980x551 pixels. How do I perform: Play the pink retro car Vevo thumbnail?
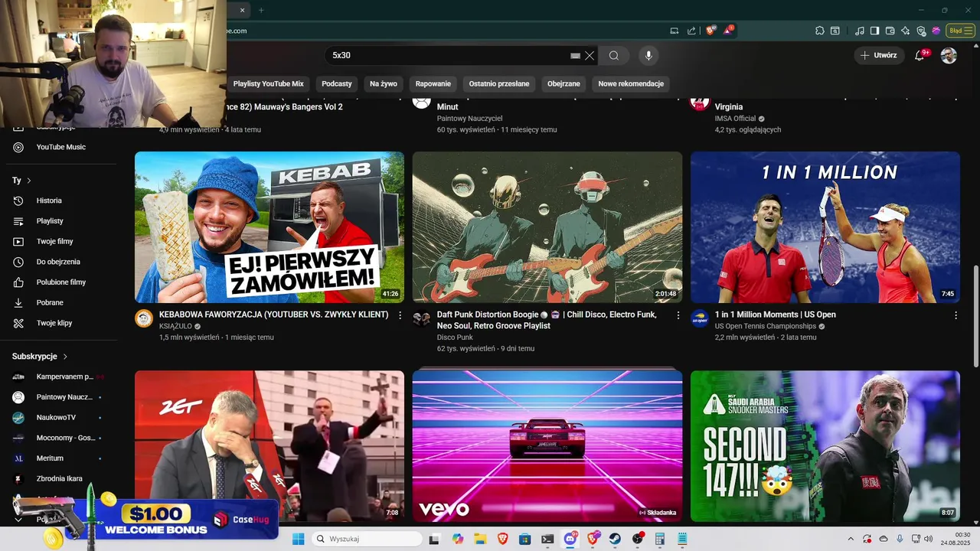pyautogui.click(x=547, y=446)
